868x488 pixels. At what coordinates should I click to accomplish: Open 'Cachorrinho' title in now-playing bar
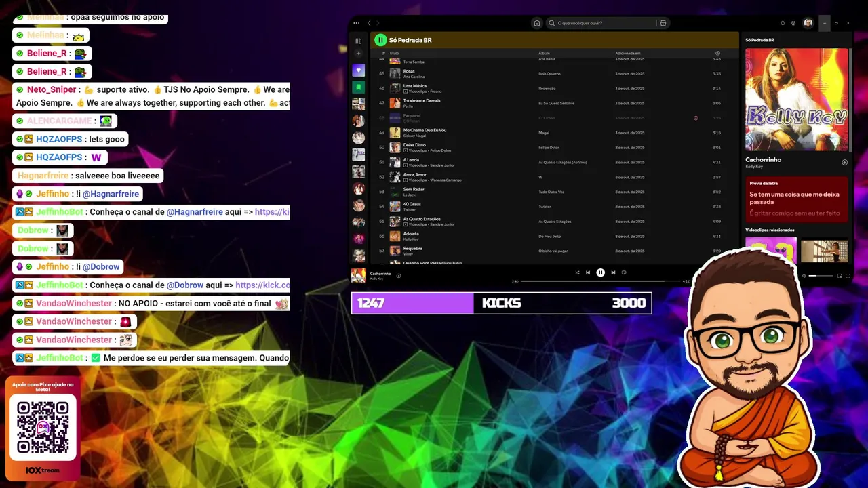[x=380, y=273]
